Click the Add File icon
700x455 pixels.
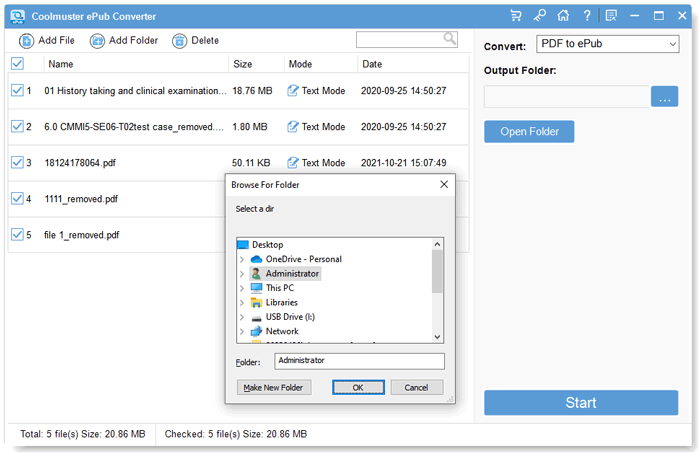tap(26, 41)
